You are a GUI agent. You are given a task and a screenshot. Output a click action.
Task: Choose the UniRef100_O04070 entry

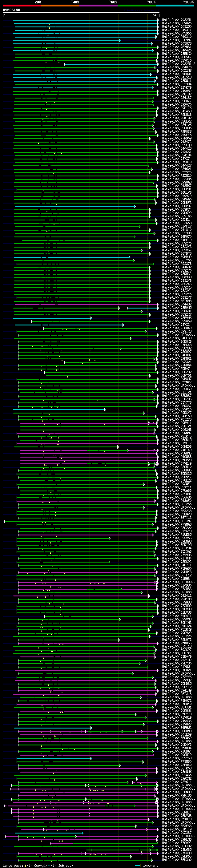point(176,67)
